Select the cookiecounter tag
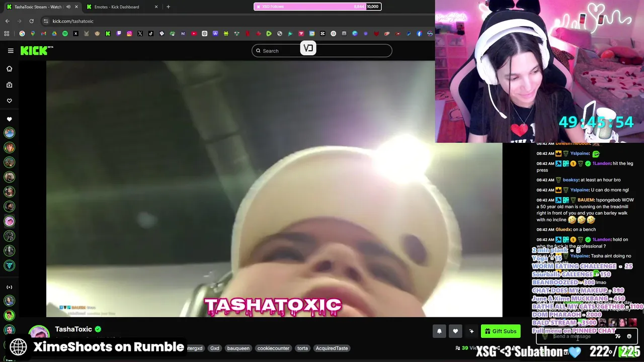Viewport: 644px width, 362px height. point(273,348)
